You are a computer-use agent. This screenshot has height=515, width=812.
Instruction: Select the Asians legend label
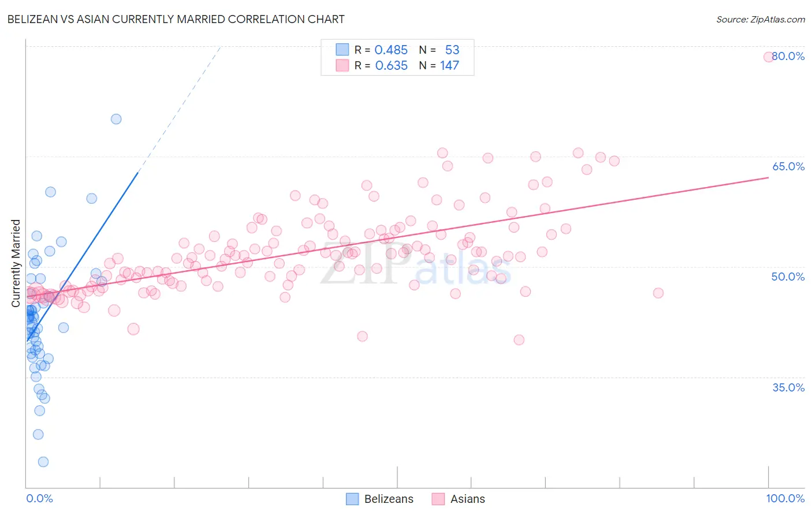point(468,499)
